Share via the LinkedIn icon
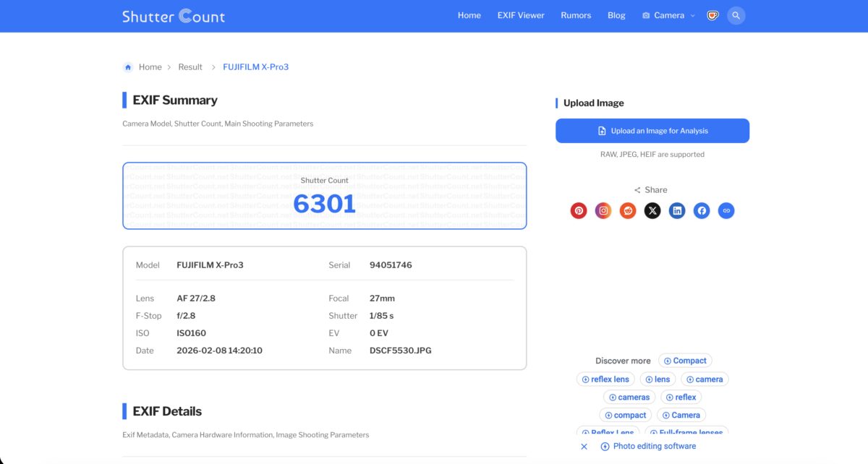Image resolution: width=868 pixels, height=464 pixels. [677, 210]
